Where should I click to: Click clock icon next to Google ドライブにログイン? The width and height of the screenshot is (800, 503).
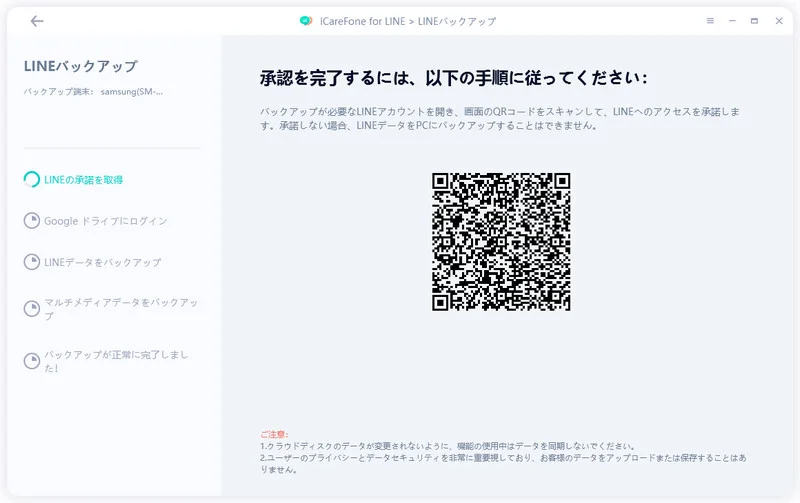[x=32, y=220]
